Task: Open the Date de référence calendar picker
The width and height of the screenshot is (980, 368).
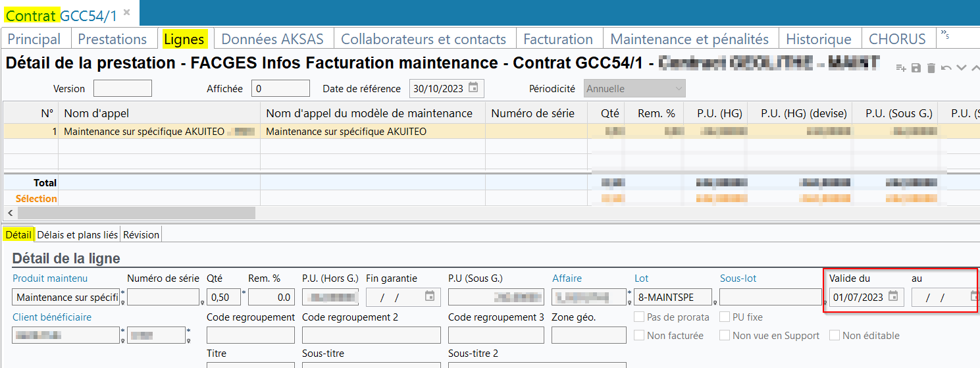Action: coord(473,88)
